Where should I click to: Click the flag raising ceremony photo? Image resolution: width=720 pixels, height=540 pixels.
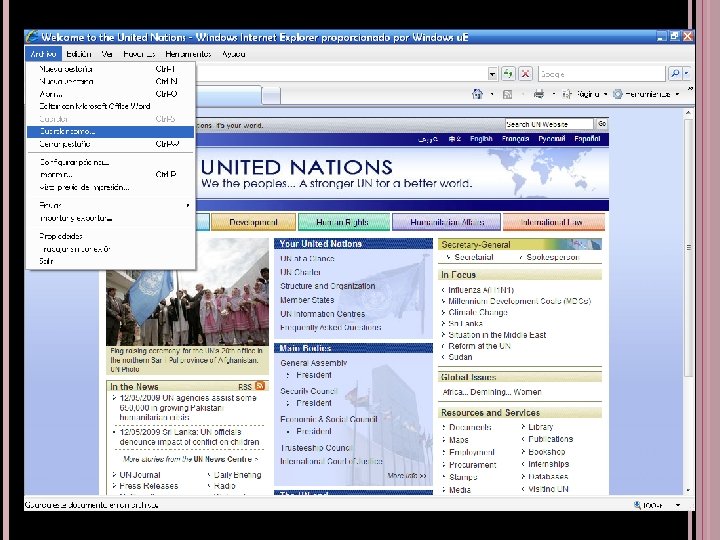coord(187,292)
